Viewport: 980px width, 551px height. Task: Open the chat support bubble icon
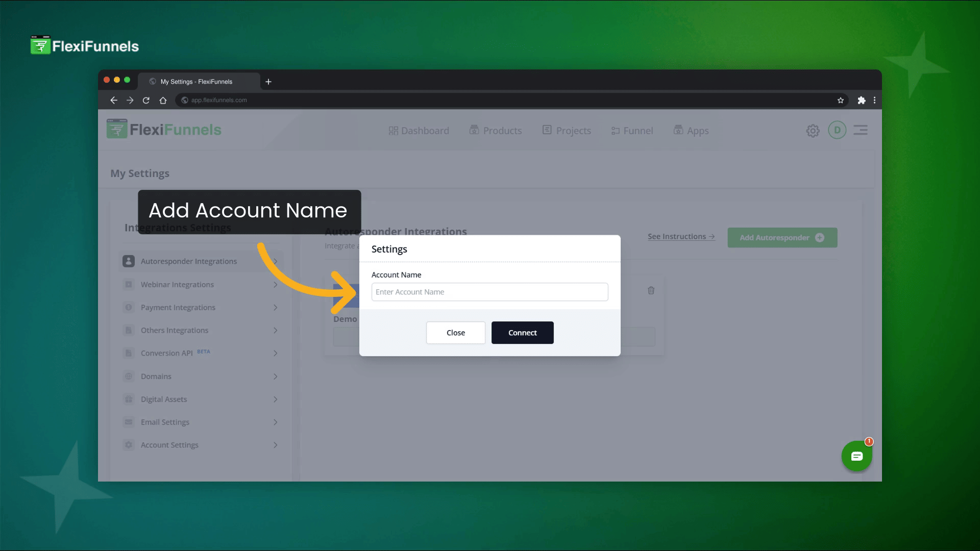(x=856, y=456)
